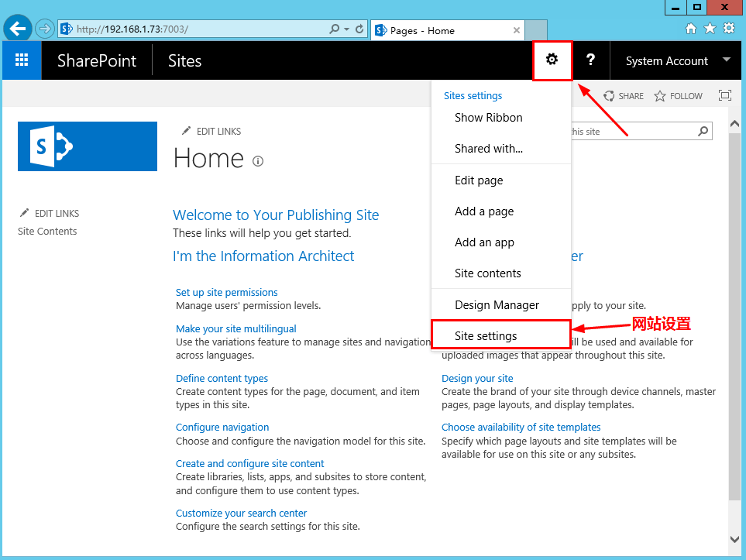Open Design your site link
Viewport: 746px width, 560px height.
click(x=477, y=378)
